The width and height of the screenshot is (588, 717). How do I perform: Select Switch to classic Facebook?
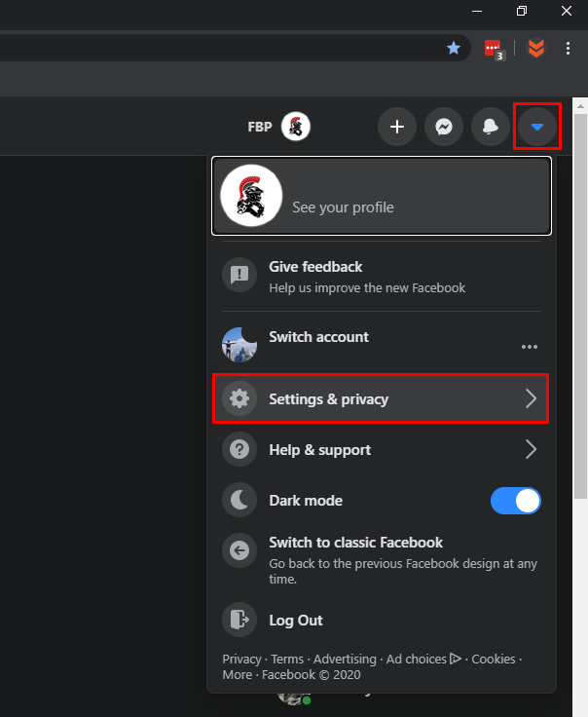tap(382, 560)
